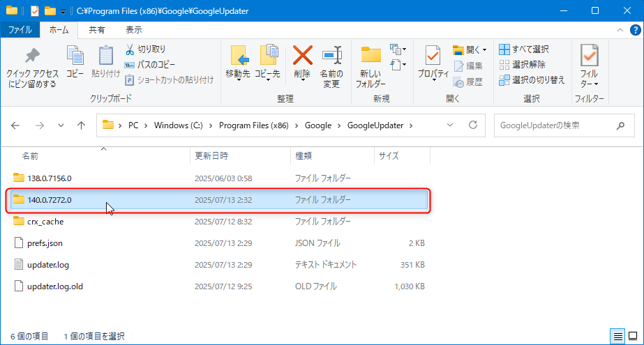
Task: Open the File (ファイル) tab
Action: (20, 30)
